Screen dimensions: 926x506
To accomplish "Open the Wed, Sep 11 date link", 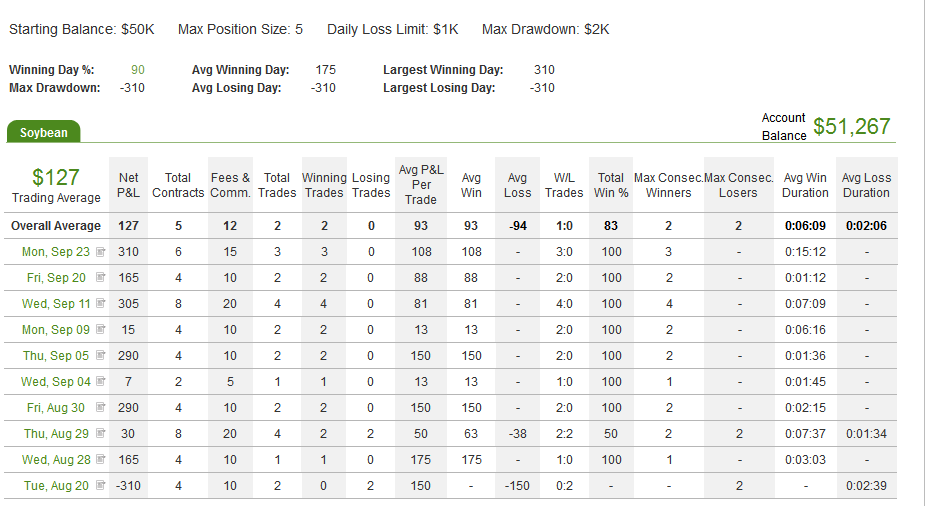I will (x=56, y=304).
